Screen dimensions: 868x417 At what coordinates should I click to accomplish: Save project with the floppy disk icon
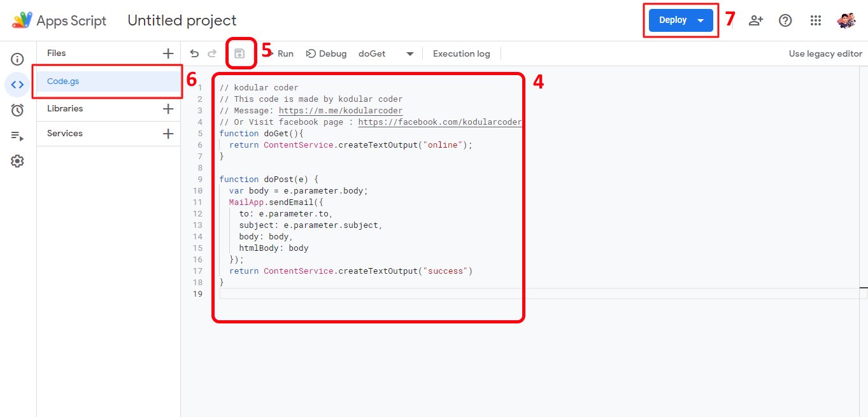239,54
